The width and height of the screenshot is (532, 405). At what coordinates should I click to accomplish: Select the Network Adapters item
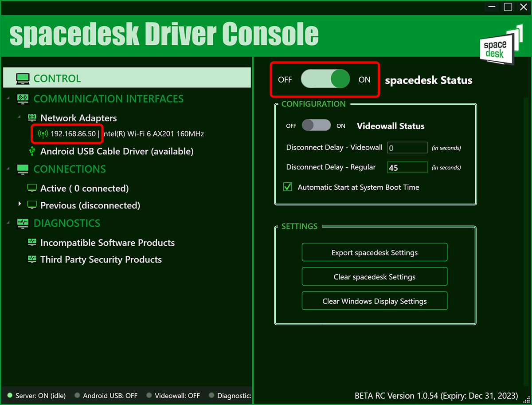coord(78,118)
